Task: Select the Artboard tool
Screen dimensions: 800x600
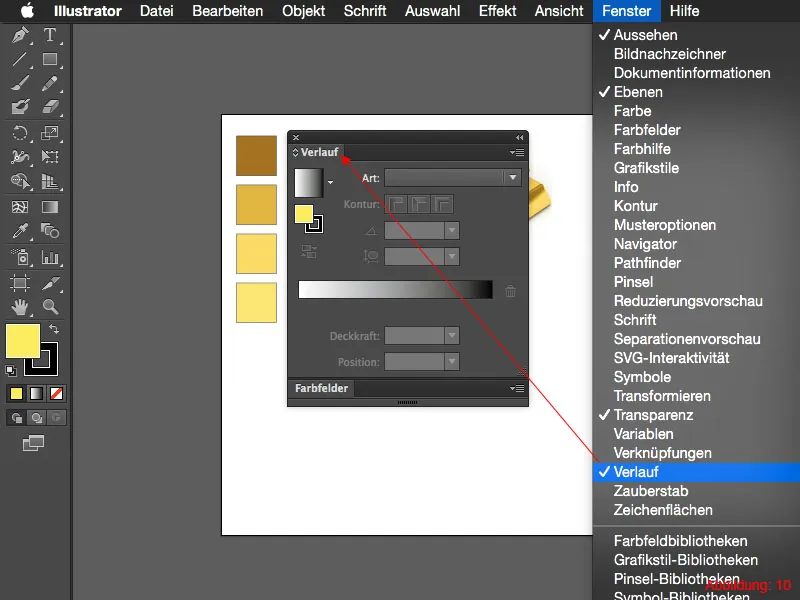Action: pos(20,283)
